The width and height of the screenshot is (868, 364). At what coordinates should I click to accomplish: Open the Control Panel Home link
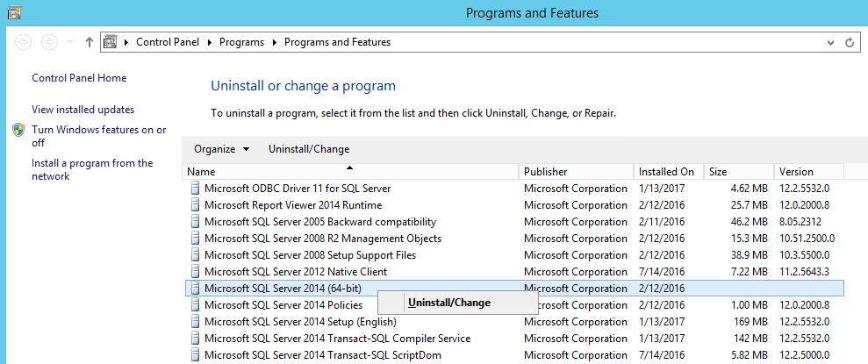(x=79, y=78)
